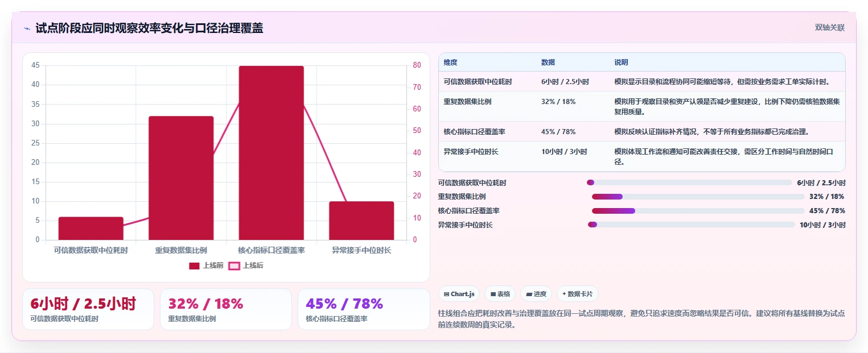Toggle the 上线后 legend item in the chart
868x353 pixels.
245,265
